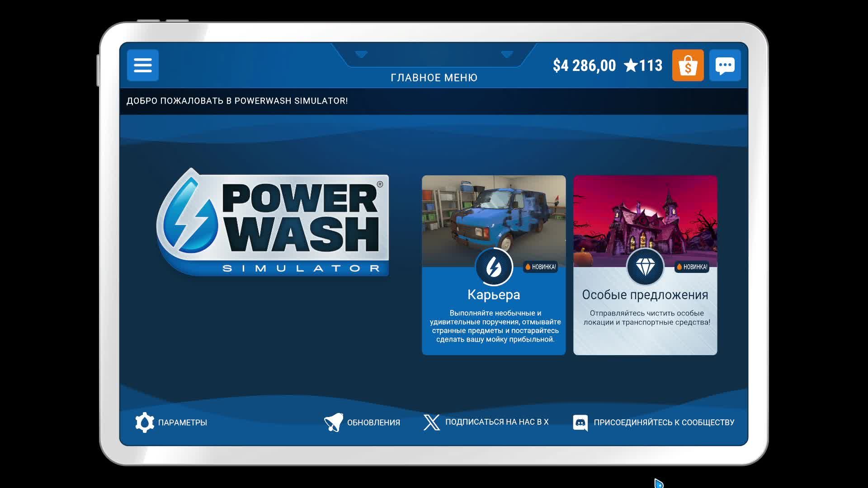Open the Карьера career card

pyautogui.click(x=494, y=265)
